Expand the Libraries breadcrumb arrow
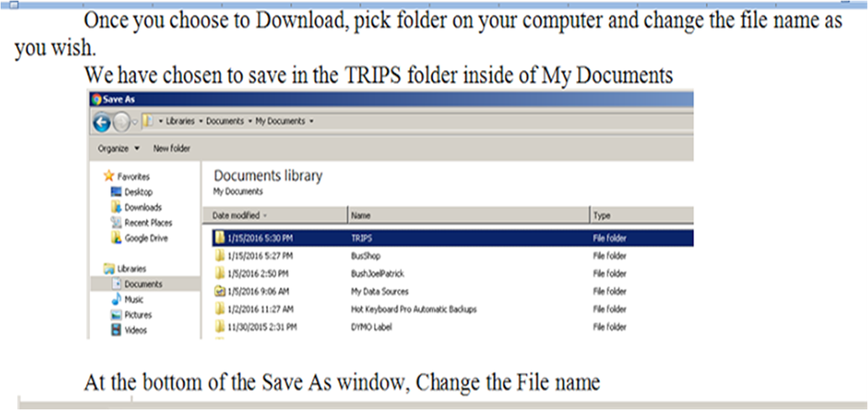 [x=200, y=121]
